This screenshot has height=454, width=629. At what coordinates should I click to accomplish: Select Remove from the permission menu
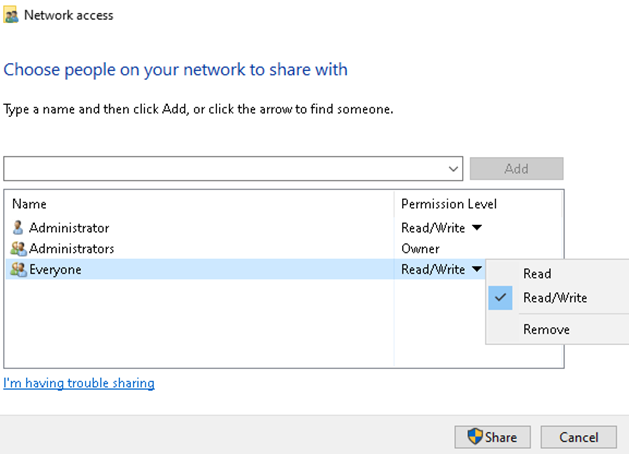(x=546, y=330)
